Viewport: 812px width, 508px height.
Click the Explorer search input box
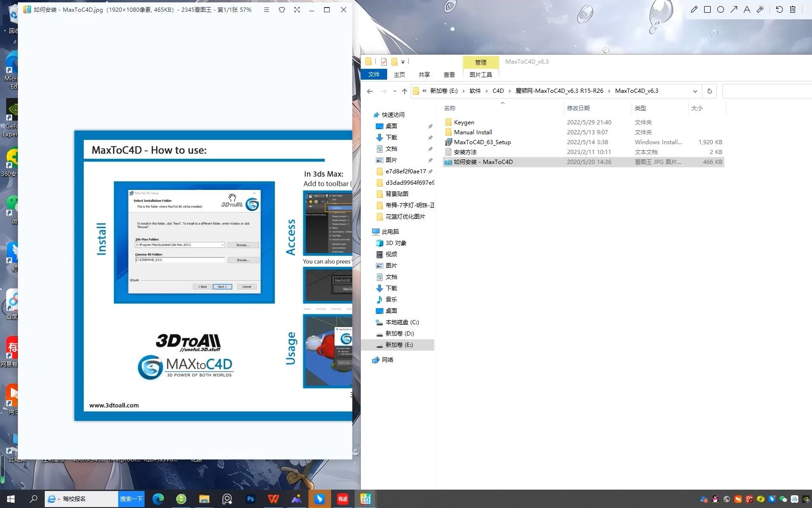click(767, 91)
